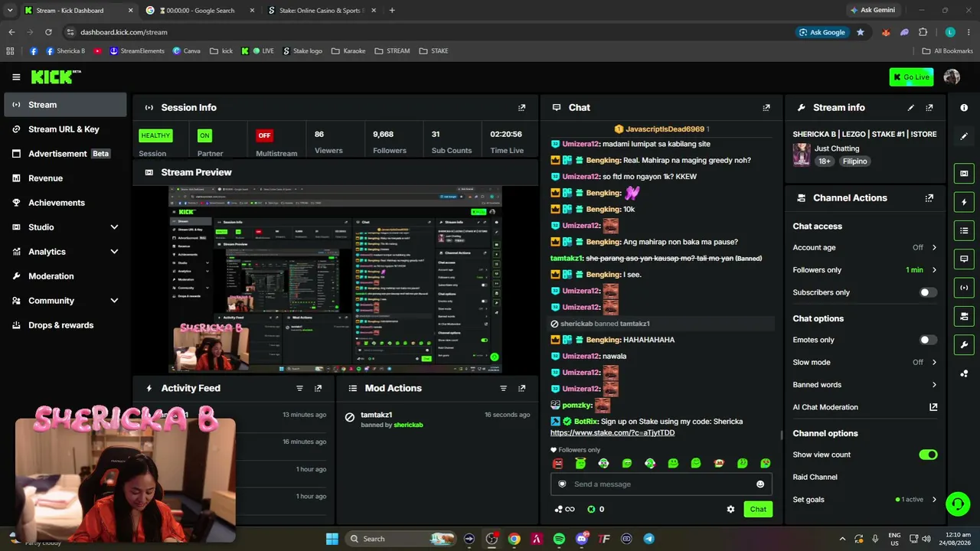Turn off Show view count
Image resolution: width=980 pixels, height=551 pixels.
click(928, 455)
